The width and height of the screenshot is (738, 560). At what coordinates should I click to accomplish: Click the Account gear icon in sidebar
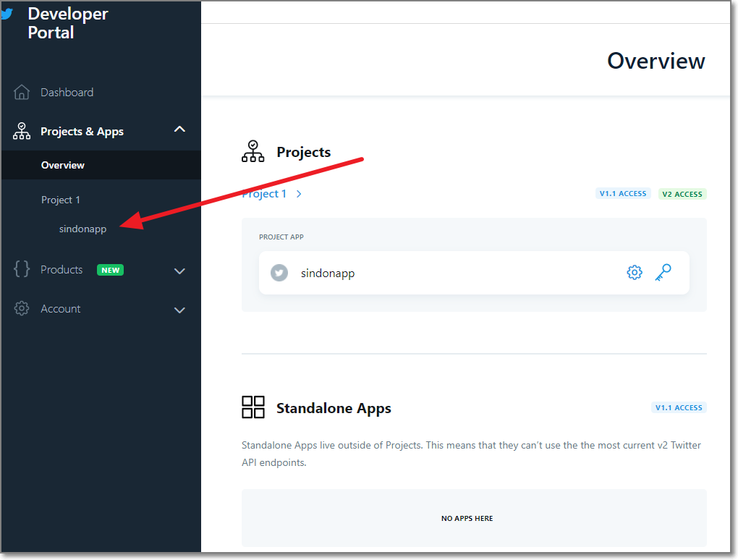click(x=22, y=308)
